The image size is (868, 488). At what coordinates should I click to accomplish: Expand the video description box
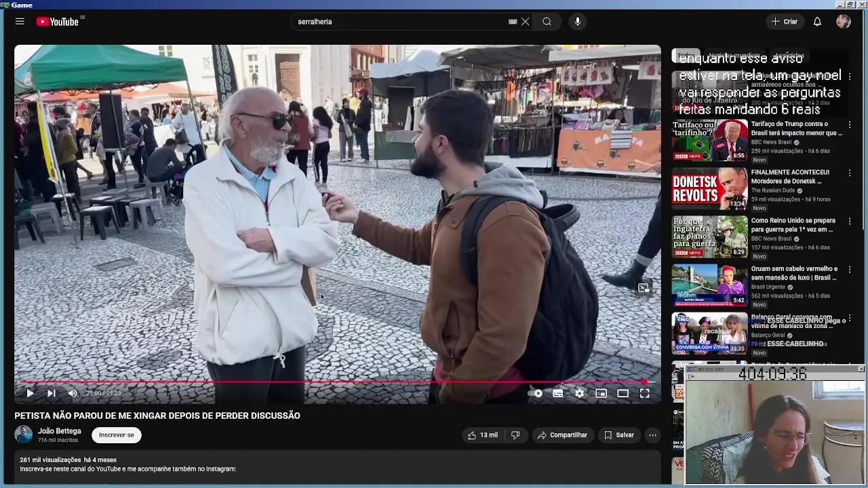coord(337,468)
